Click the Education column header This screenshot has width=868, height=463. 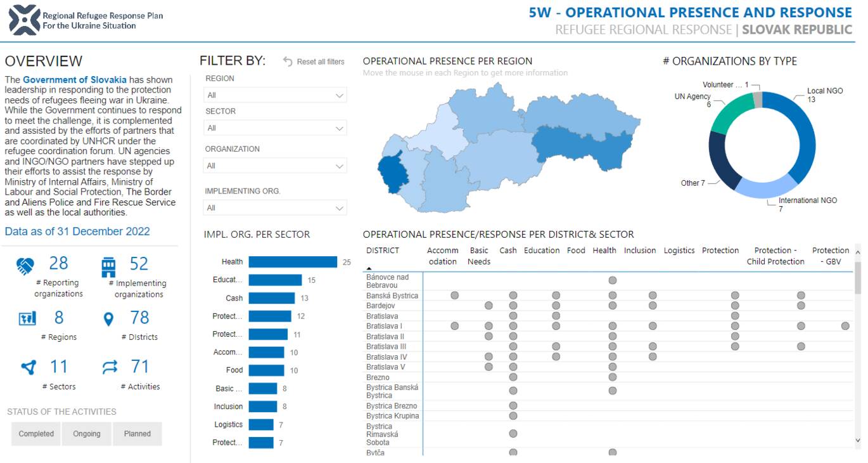(542, 251)
